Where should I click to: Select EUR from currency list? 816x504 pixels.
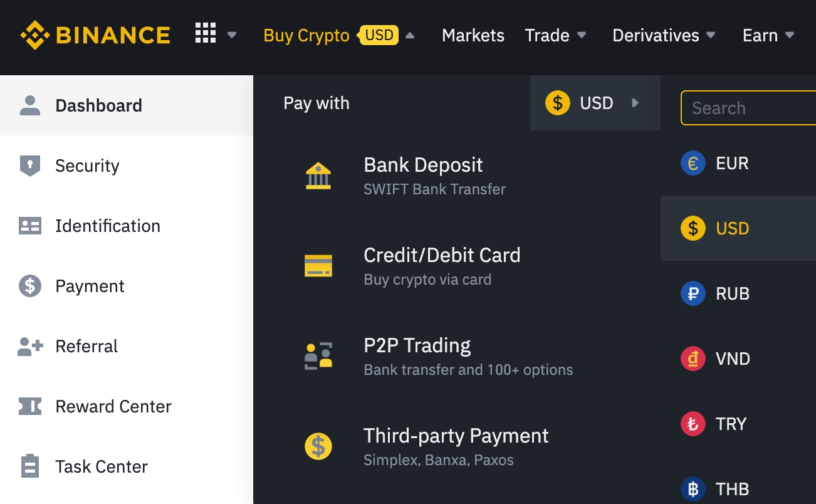[x=732, y=164]
